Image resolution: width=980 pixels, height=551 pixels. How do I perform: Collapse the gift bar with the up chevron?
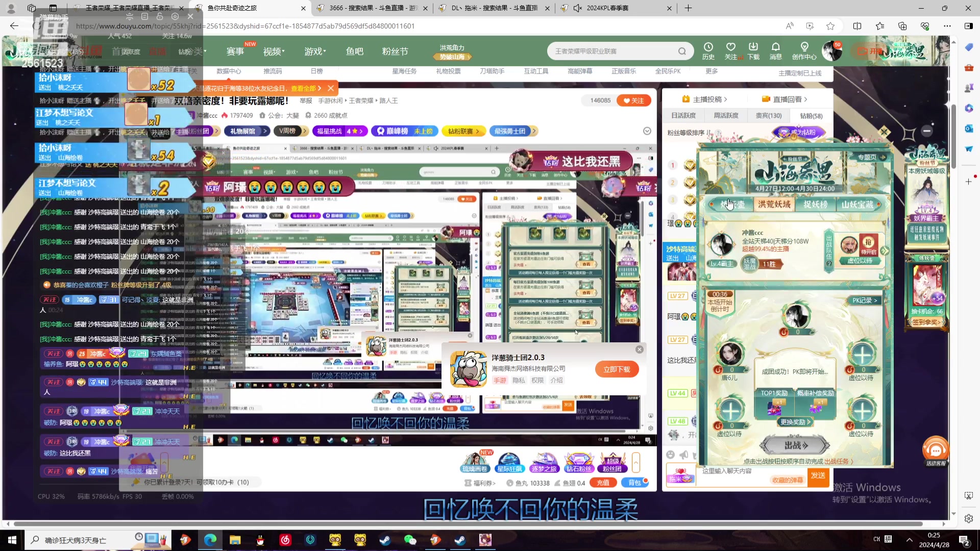tap(636, 462)
